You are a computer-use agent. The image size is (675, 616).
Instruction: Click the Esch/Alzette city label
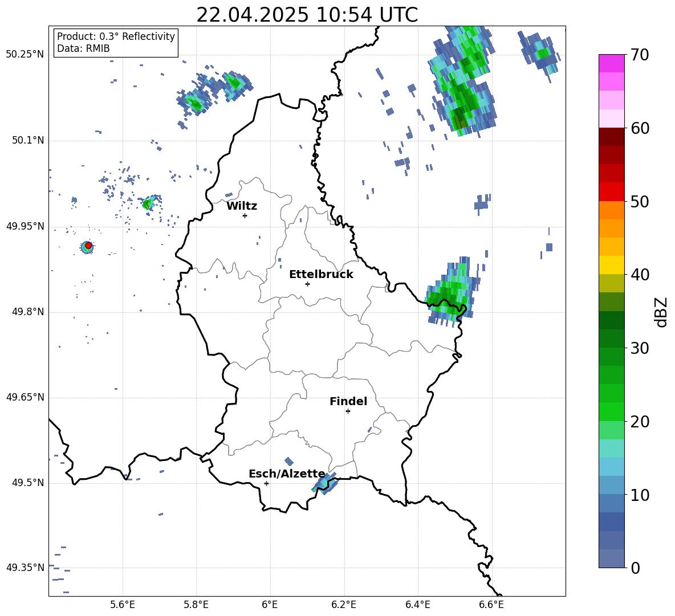(287, 474)
